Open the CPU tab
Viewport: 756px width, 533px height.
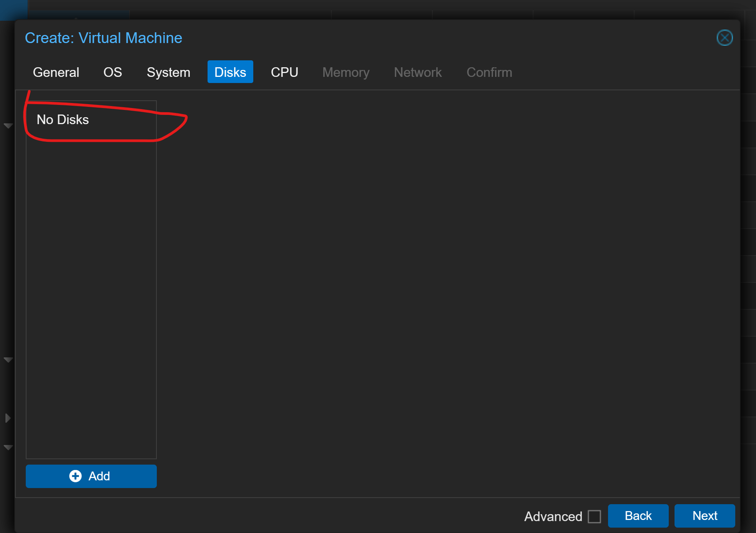coord(284,72)
